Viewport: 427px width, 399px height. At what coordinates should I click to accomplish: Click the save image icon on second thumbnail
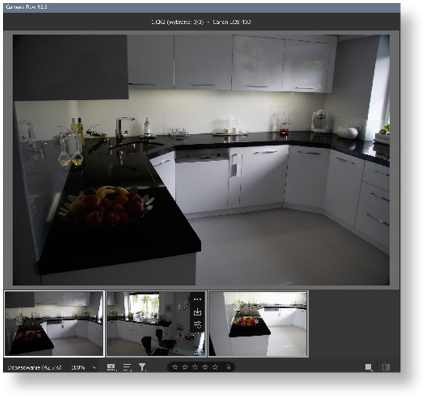197,312
